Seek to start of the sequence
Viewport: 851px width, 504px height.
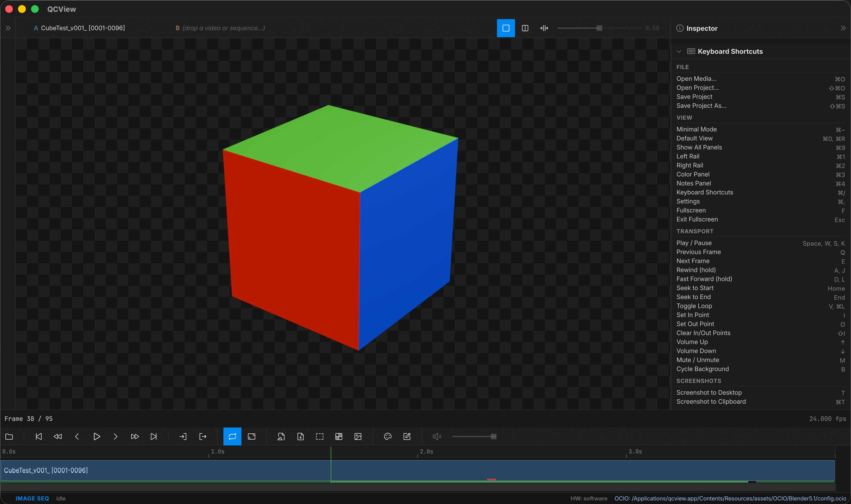[x=39, y=436]
